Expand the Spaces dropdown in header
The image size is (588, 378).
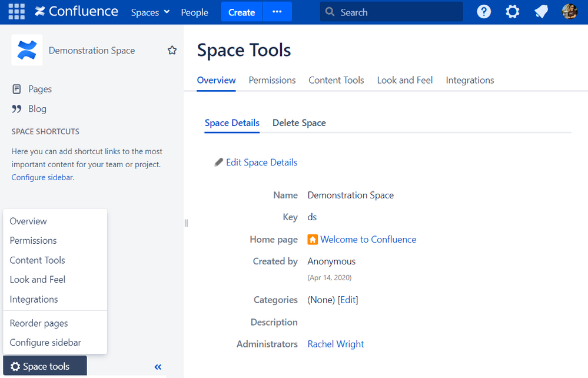[150, 12]
